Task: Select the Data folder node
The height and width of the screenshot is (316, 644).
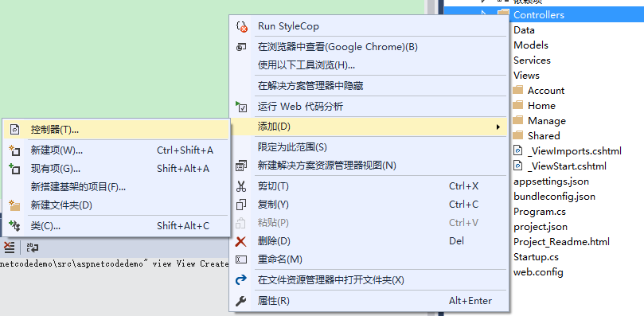Action: coord(524,30)
